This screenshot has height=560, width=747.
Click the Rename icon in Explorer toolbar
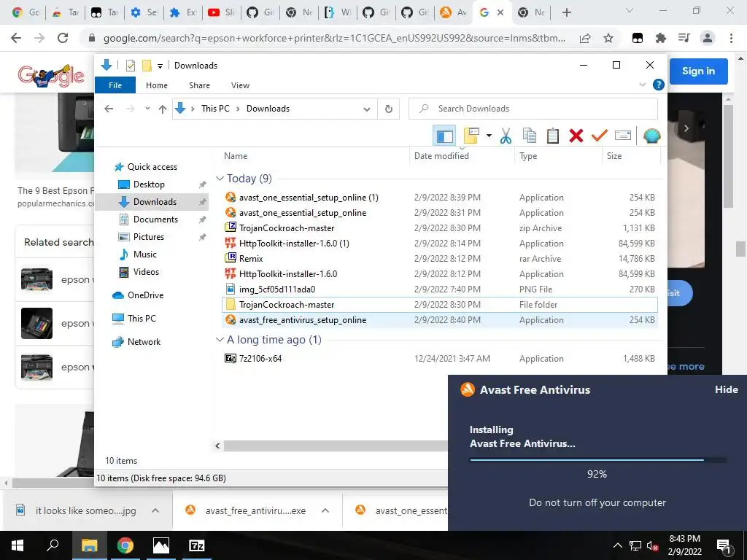pyautogui.click(x=623, y=136)
